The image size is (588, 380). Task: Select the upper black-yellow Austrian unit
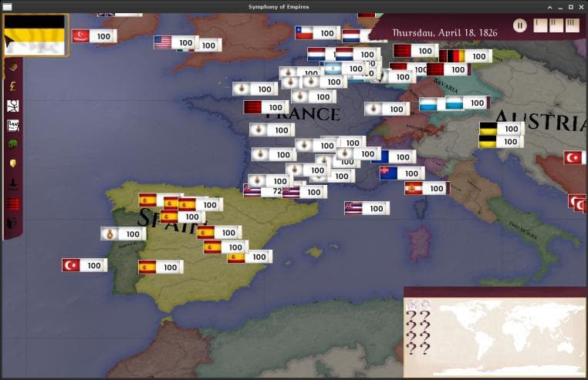[502, 129]
